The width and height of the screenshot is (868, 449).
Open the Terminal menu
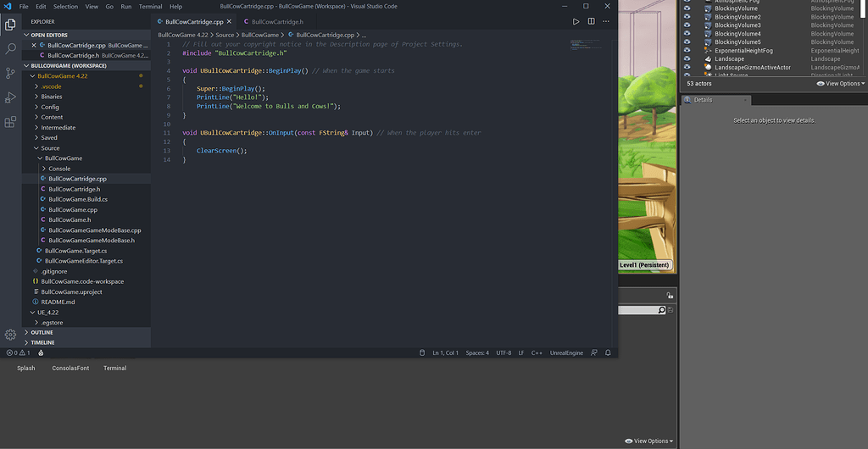(x=150, y=7)
